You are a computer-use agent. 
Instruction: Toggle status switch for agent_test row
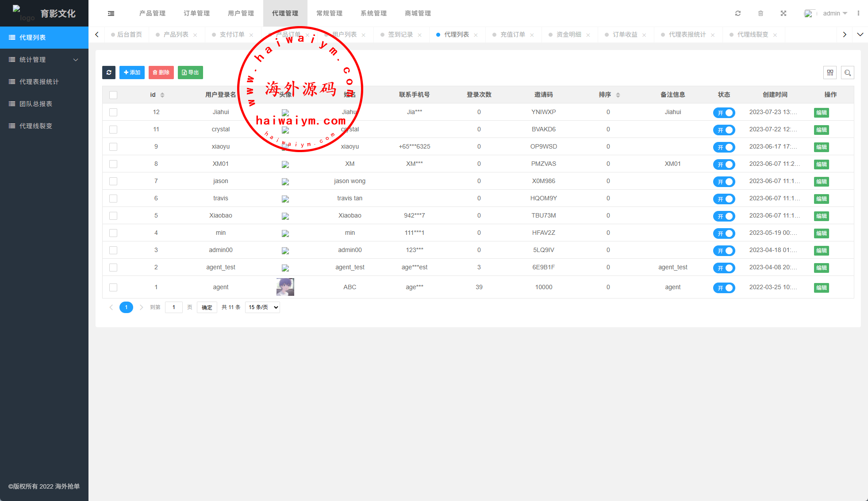coord(724,268)
